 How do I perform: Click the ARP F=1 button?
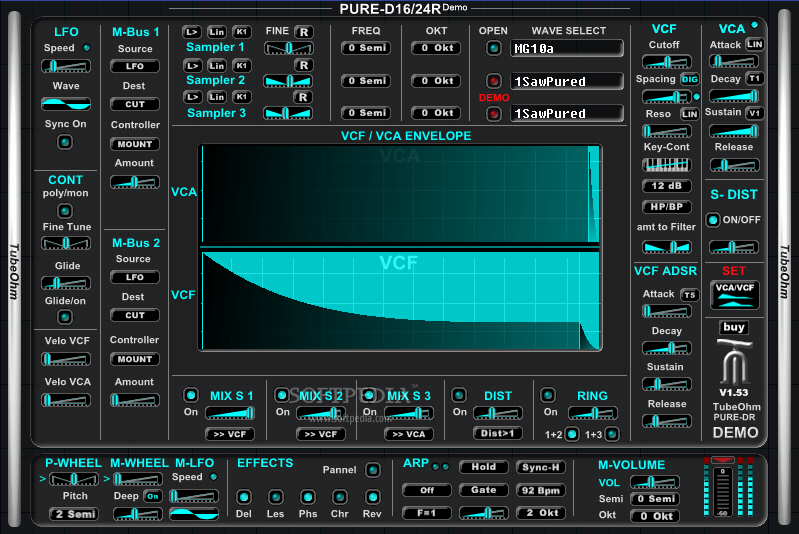(427, 513)
